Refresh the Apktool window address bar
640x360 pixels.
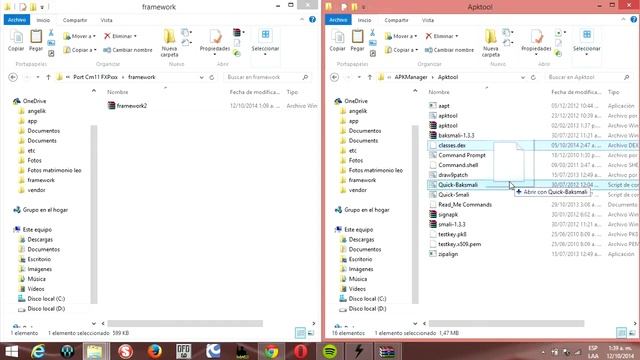[x=533, y=77]
